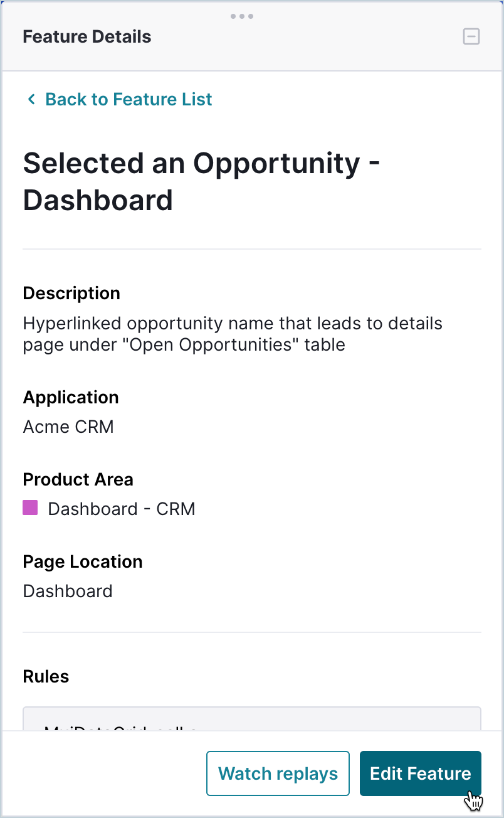Click the partially visible rules code box

pyautogui.click(x=252, y=720)
